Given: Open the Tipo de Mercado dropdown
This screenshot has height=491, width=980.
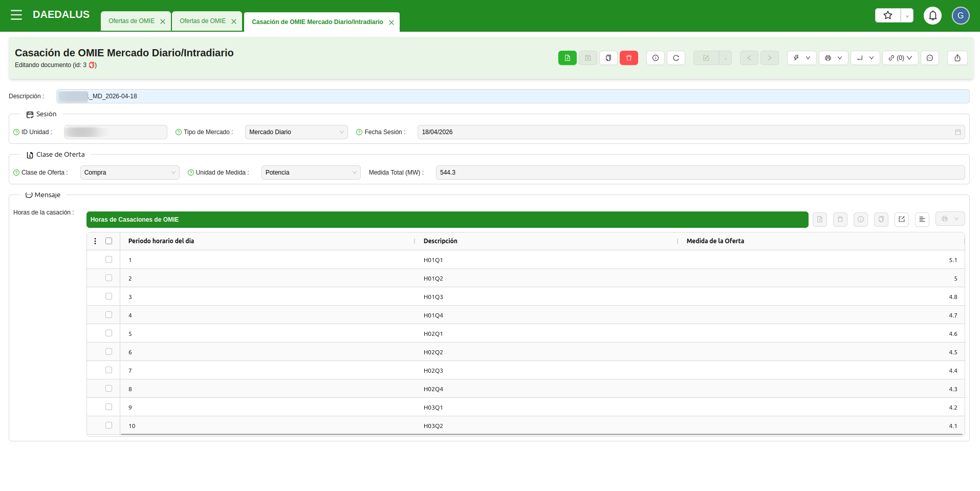Looking at the screenshot, I should pos(296,132).
